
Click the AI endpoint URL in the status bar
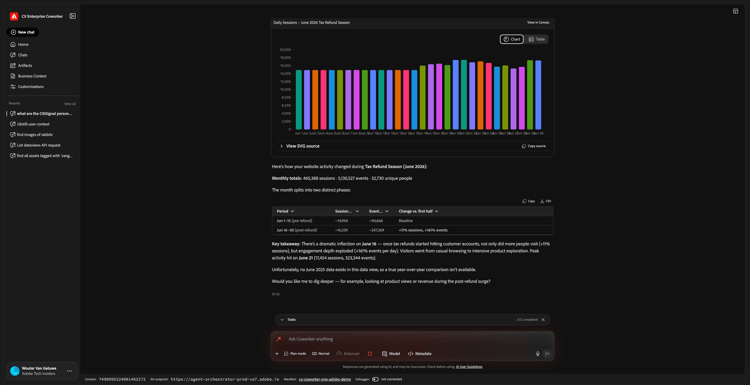[x=224, y=379]
